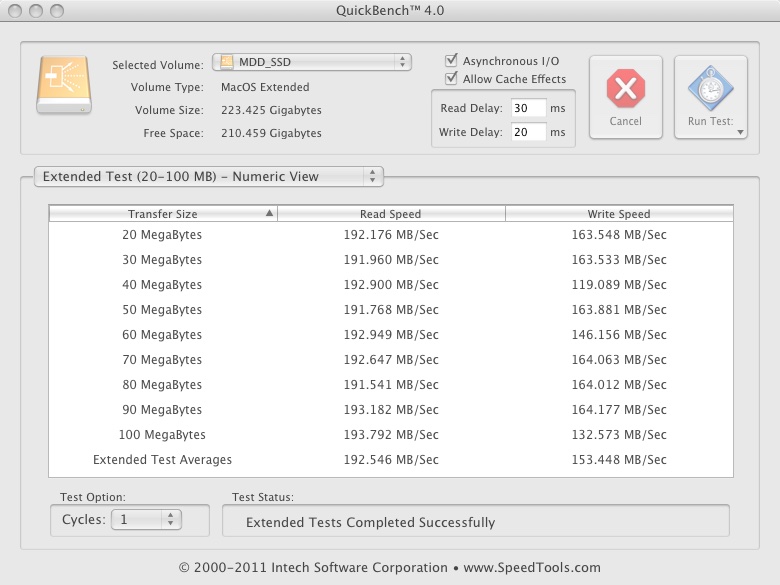Viewport: 780px width, 585px height.
Task: Select the 40 MegaBytes row
Action: [390, 285]
